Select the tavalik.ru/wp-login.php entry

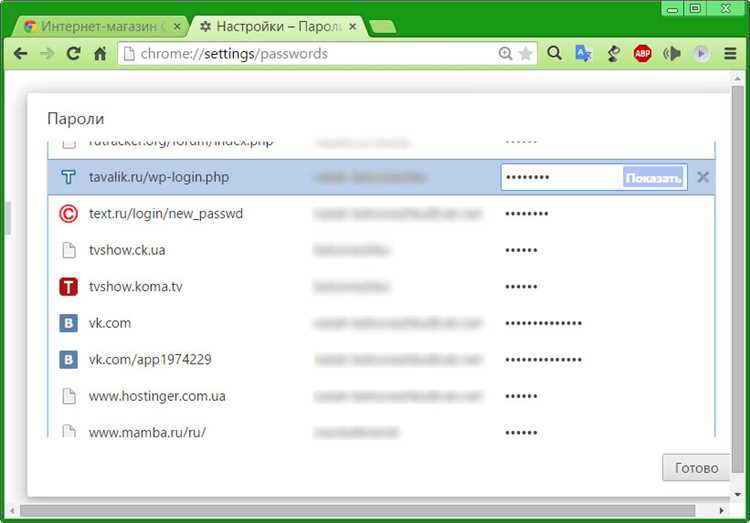click(x=381, y=177)
